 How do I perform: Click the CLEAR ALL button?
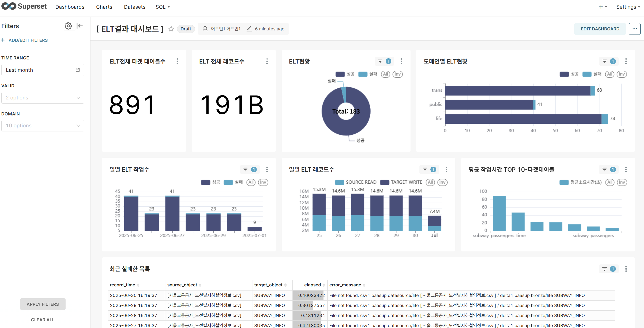43,320
